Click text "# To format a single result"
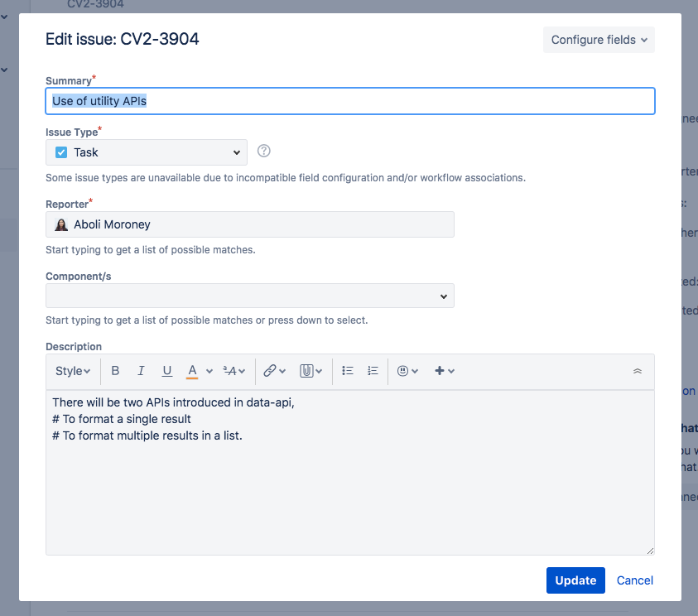The image size is (698, 616). (x=122, y=419)
